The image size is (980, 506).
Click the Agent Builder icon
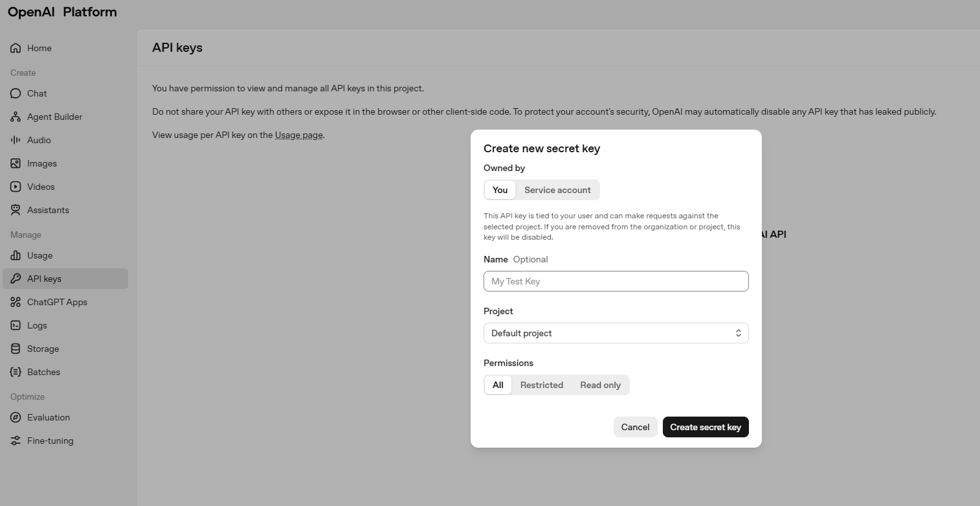[16, 117]
